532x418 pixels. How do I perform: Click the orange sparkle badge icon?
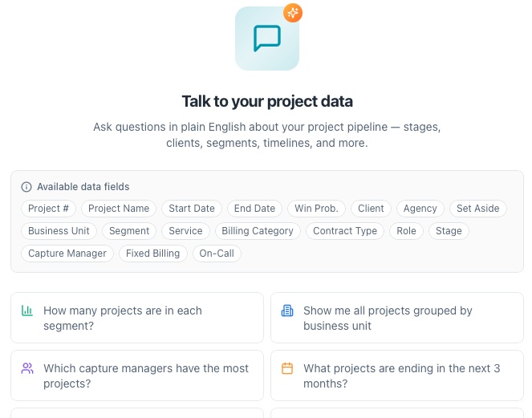tap(293, 13)
